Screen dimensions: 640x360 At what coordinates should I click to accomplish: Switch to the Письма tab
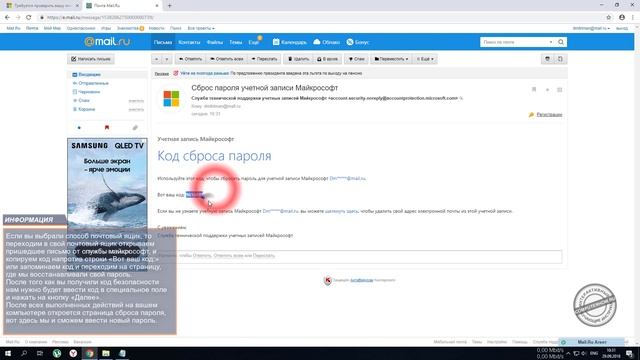pos(163,42)
